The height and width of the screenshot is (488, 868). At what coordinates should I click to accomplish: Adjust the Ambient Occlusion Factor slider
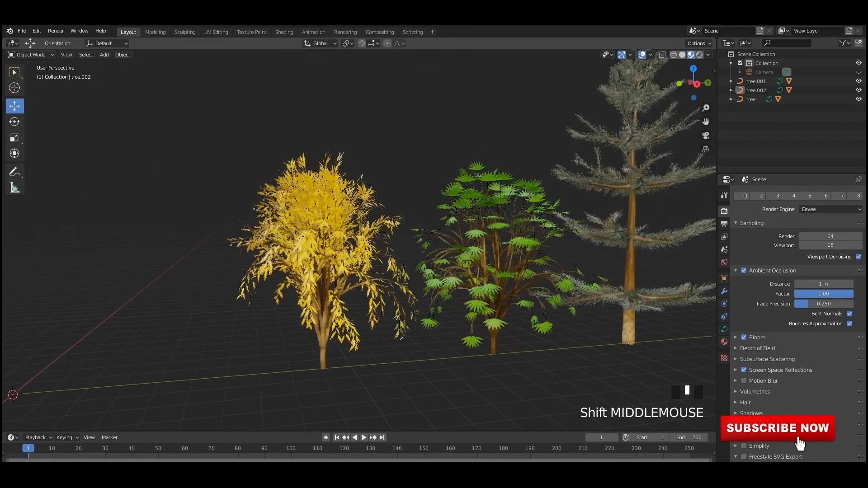tap(824, 294)
